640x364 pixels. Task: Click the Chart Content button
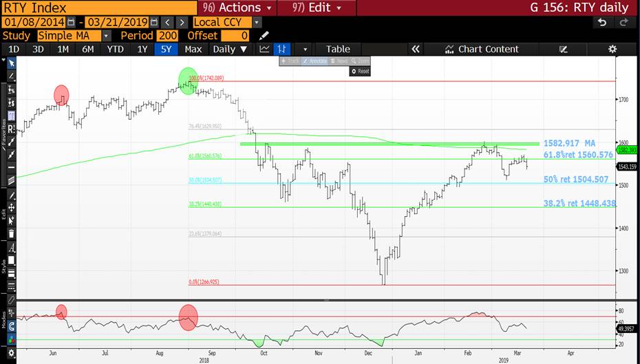point(482,49)
